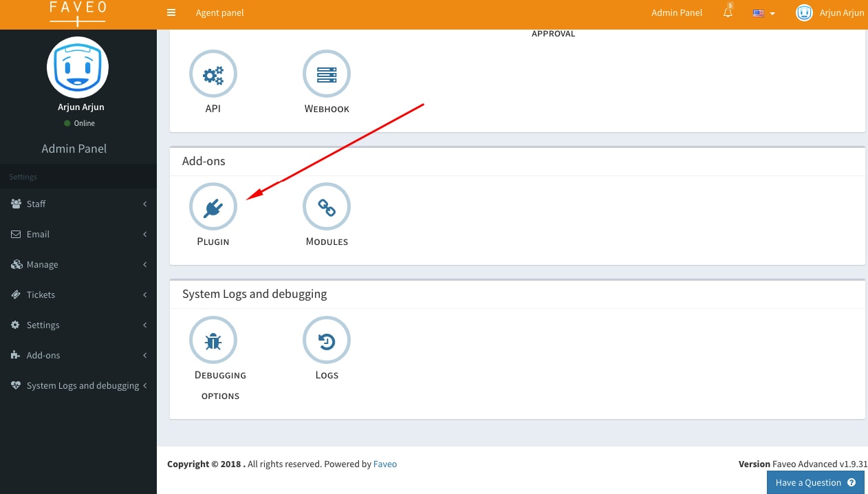Toggle the sidebar with the hamburger icon
Screen dimensions: 868x494
171,12
